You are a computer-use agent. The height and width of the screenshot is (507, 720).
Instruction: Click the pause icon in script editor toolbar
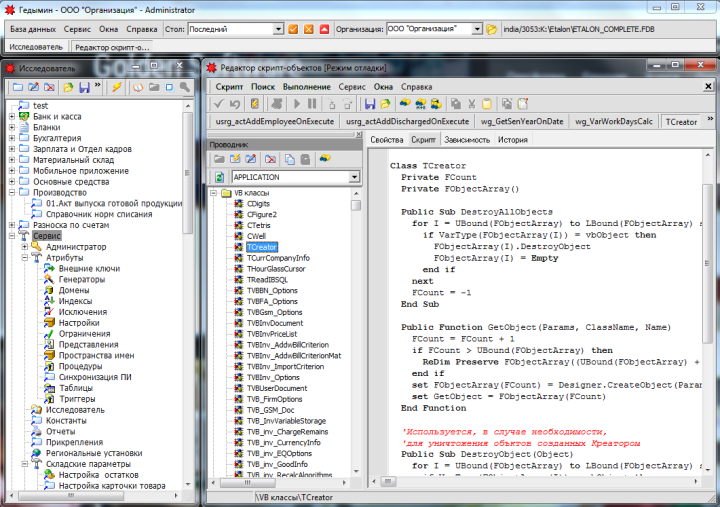(x=312, y=103)
